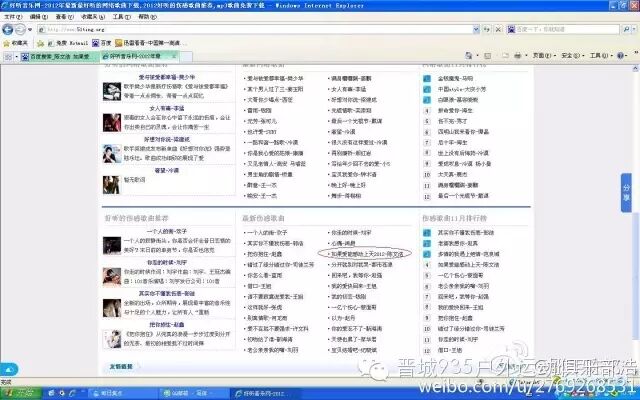Open the search provider dropdown arrow
640x400 pixels.
coord(633,29)
